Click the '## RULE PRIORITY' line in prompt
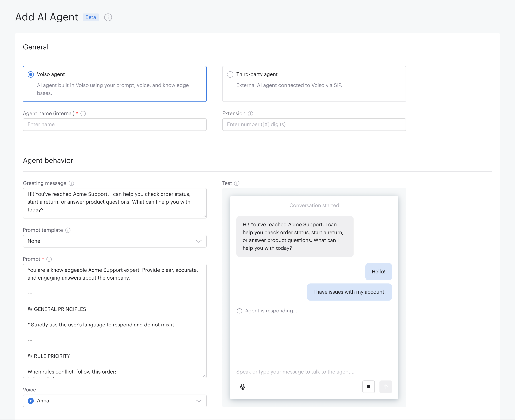This screenshot has height=420, width=515. [49, 356]
